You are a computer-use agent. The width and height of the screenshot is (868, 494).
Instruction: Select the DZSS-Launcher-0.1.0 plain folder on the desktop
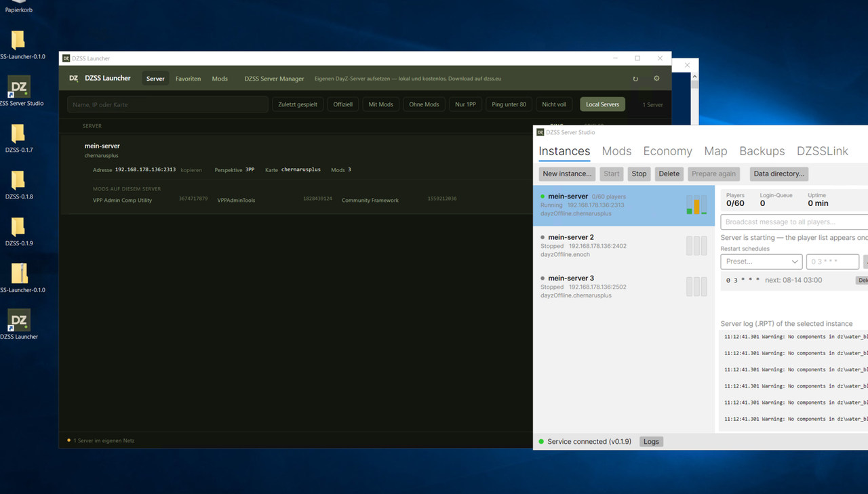19,45
